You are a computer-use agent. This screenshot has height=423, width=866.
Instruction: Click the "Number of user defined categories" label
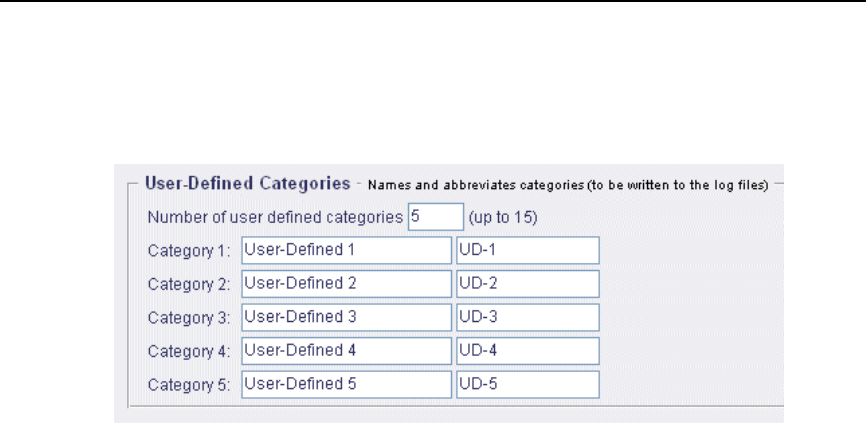tap(275, 218)
